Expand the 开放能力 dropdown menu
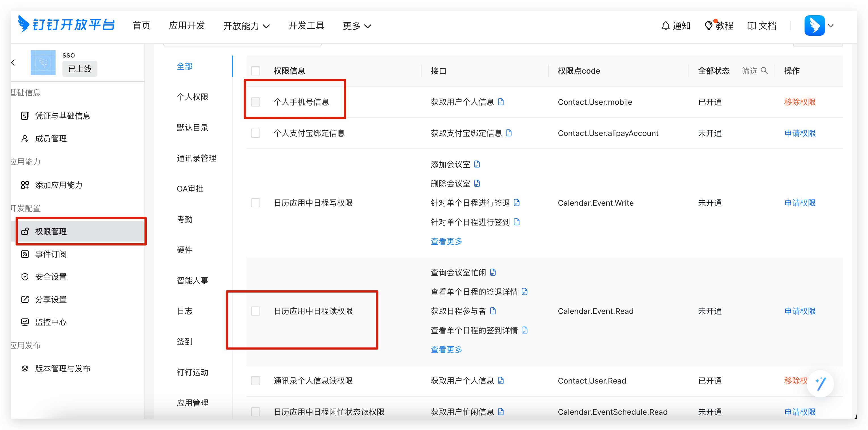Viewport: 868px width, 430px height. (x=246, y=26)
